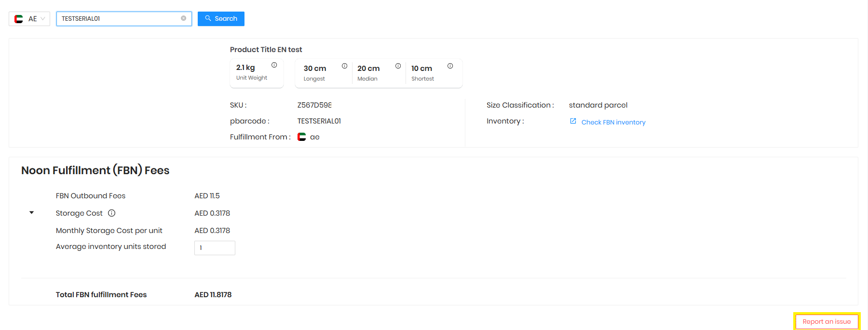Clear the search field with the X icon

point(183,18)
